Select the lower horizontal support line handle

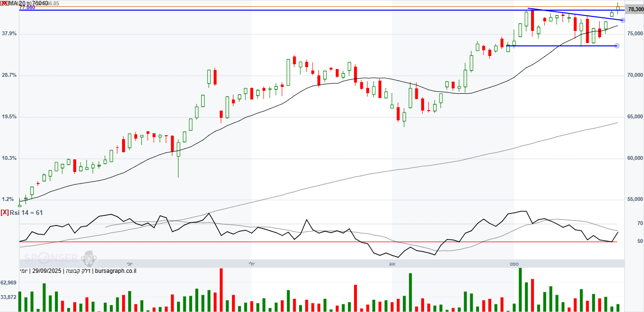[617, 46]
